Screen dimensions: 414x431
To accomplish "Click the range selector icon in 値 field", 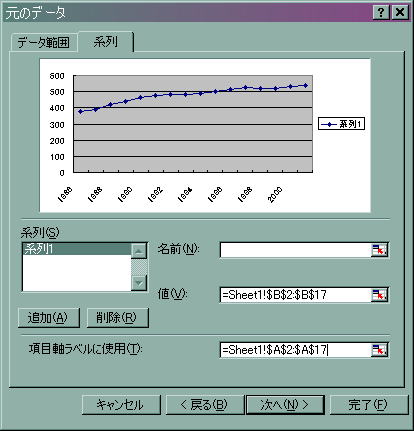I will tap(380, 295).
